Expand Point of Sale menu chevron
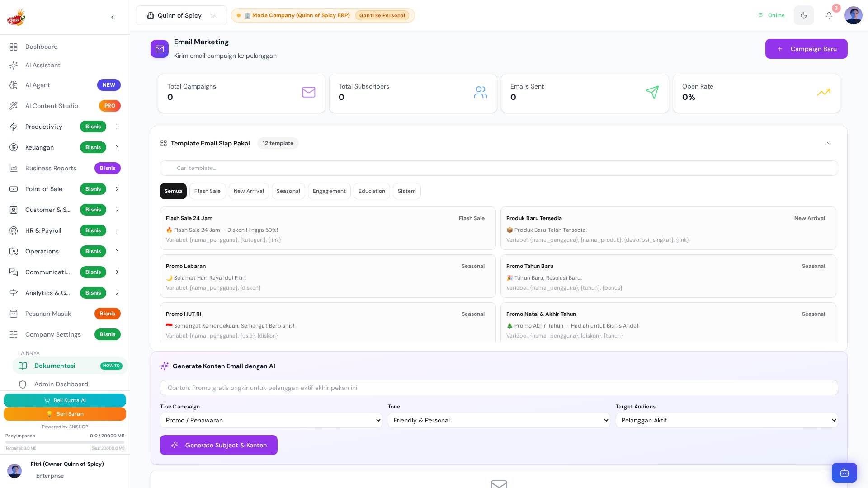This screenshot has width=868, height=488. point(117,189)
